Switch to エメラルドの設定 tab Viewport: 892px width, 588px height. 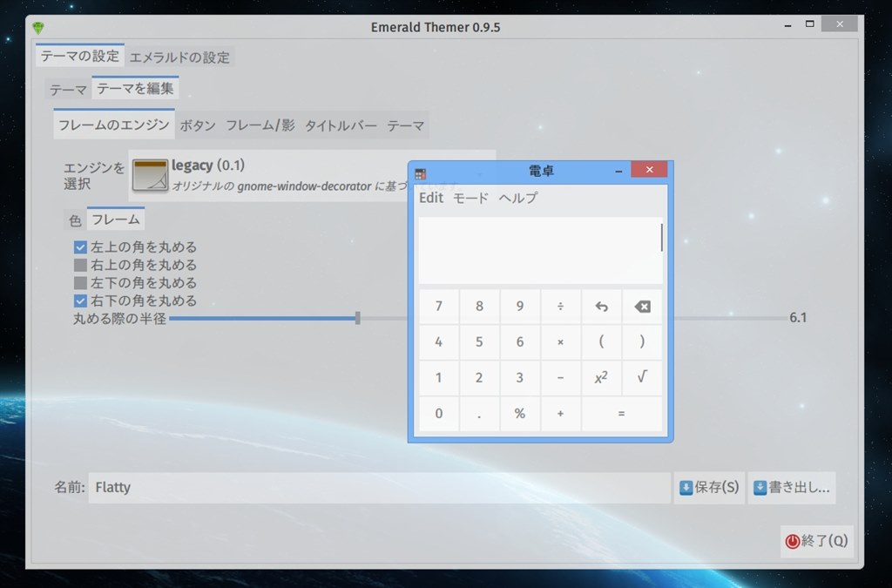click(x=179, y=57)
